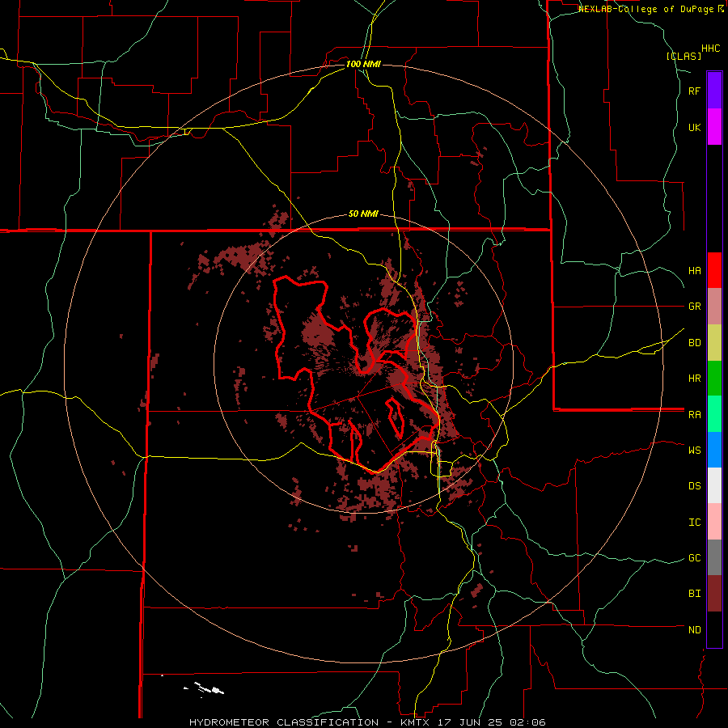The width and height of the screenshot is (728, 728).
Task: Click the RF legend label
Action: tap(694, 91)
